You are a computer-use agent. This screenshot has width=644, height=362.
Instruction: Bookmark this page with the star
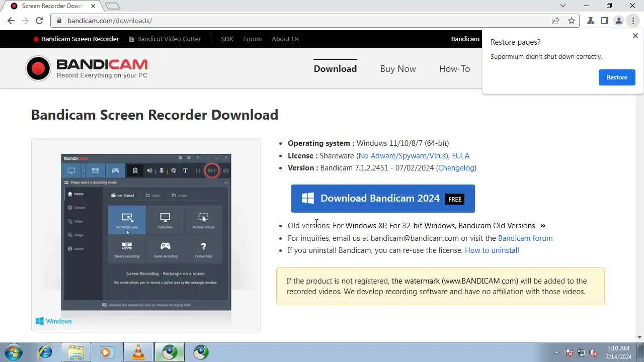tap(572, 21)
